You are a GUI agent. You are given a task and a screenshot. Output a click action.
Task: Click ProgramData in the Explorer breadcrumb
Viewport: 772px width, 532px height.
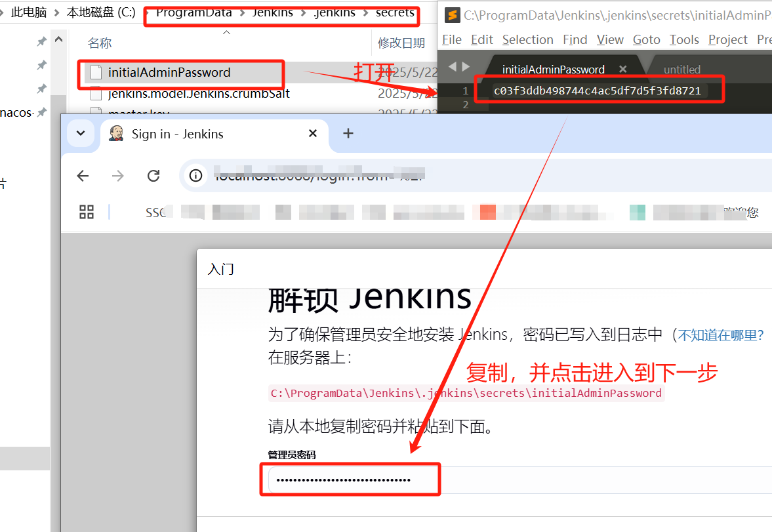click(194, 12)
